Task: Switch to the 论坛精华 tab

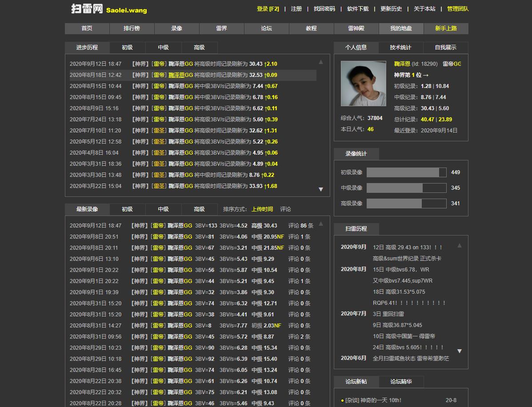Action: point(401,382)
